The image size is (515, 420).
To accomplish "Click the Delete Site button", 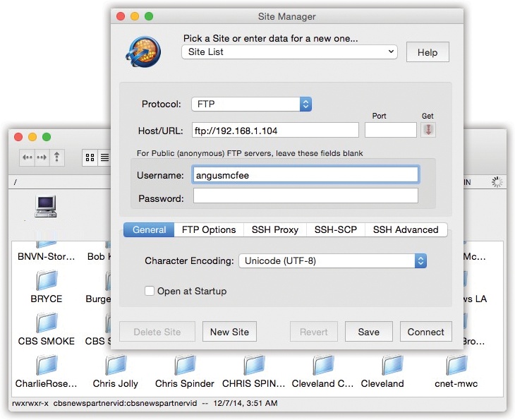I will tap(157, 332).
